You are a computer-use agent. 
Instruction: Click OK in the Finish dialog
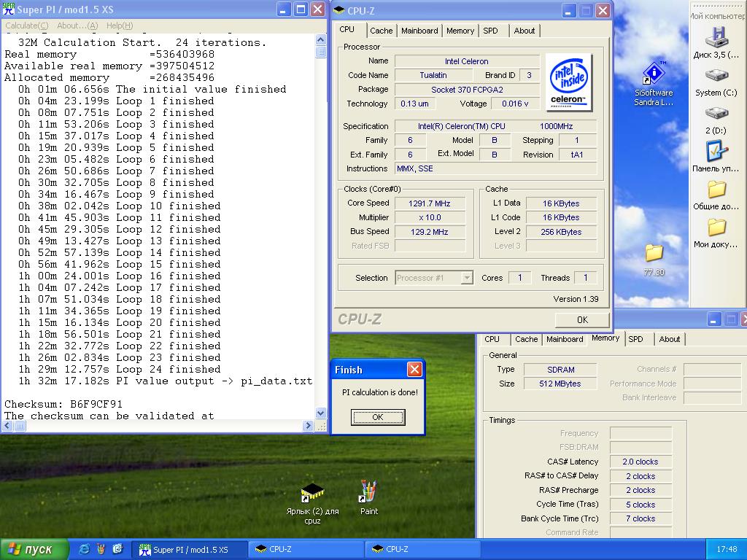(x=378, y=417)
